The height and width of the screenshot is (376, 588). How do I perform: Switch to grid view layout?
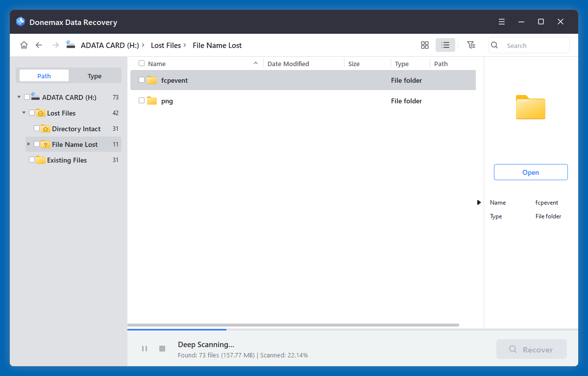(424, 45)
